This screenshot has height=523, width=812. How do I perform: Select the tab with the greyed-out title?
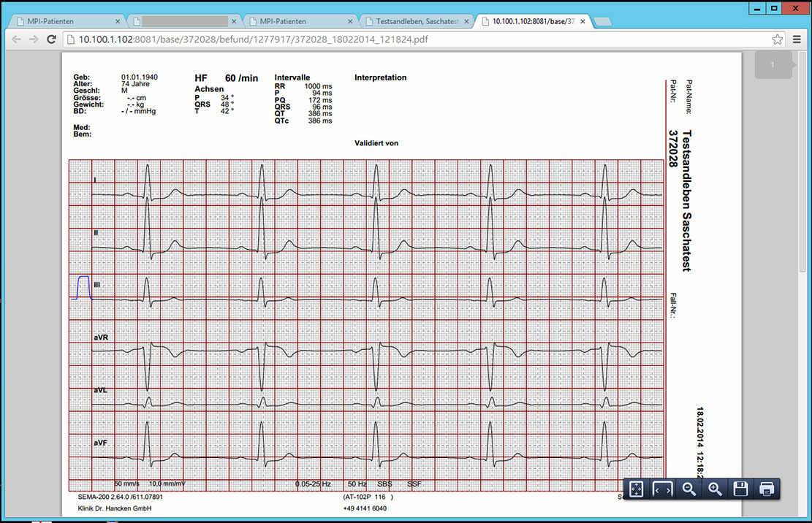[x=183, y=22]
